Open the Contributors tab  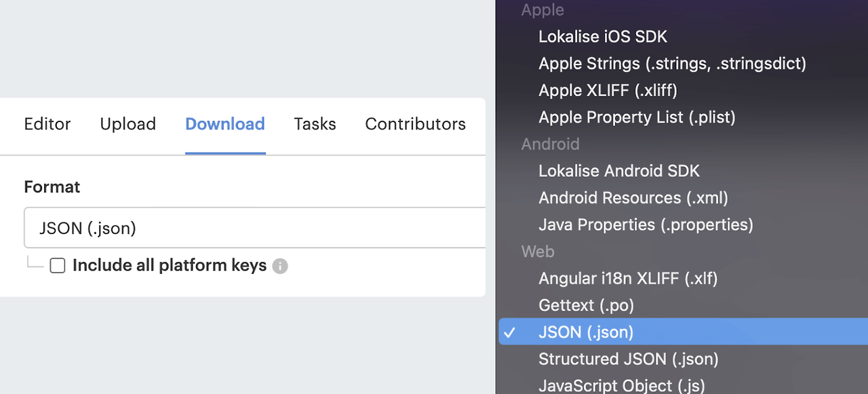(415, 124)
